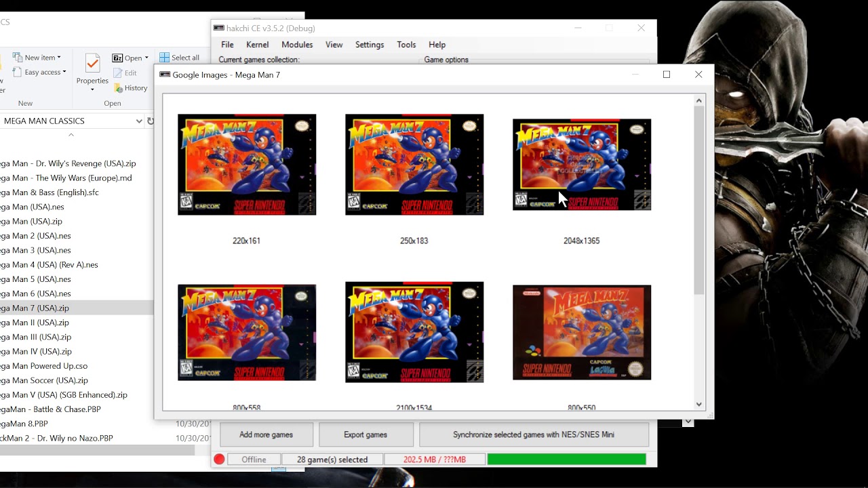The width and height of the screenshot is (868, 488).
Task: Select Mega Man II (USA).zip file
Action: [35, 323]
